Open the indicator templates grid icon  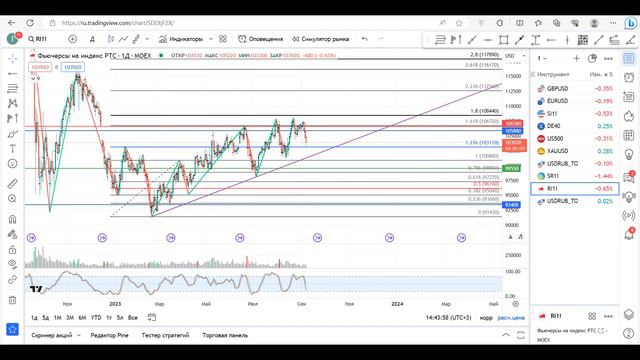point(223,39)
